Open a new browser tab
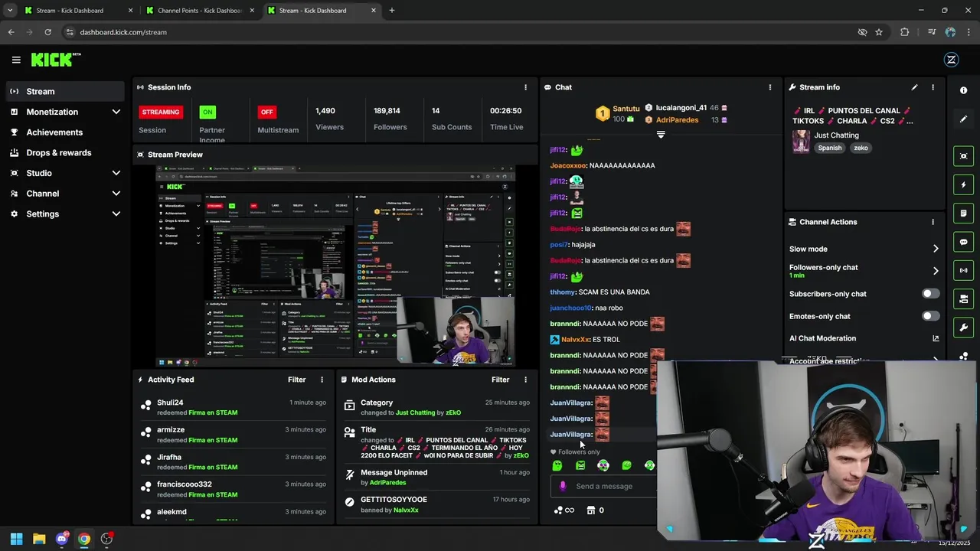 pyautogui.click(x=392, y=11)
